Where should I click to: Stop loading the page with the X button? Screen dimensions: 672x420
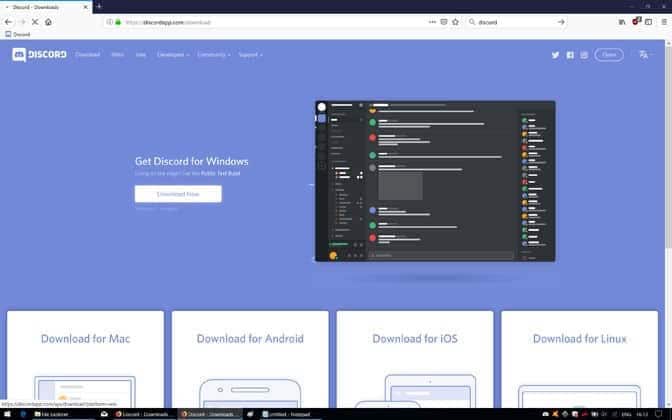(x=35, y=22)
